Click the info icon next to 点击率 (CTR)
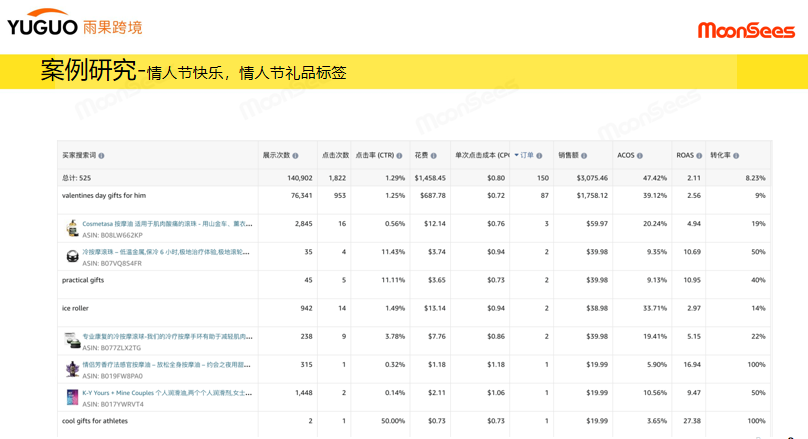Screen dimensions: 808x439 399,156
